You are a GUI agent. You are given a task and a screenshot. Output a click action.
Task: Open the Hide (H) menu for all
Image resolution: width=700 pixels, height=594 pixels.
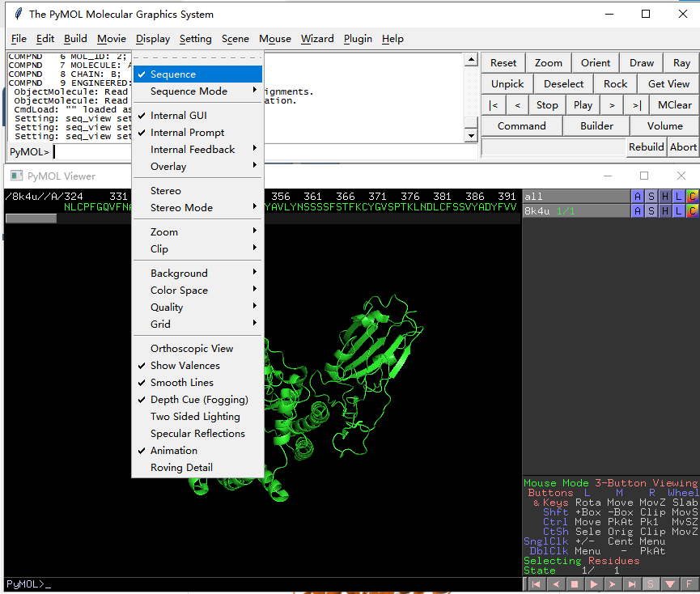[665, 197]
